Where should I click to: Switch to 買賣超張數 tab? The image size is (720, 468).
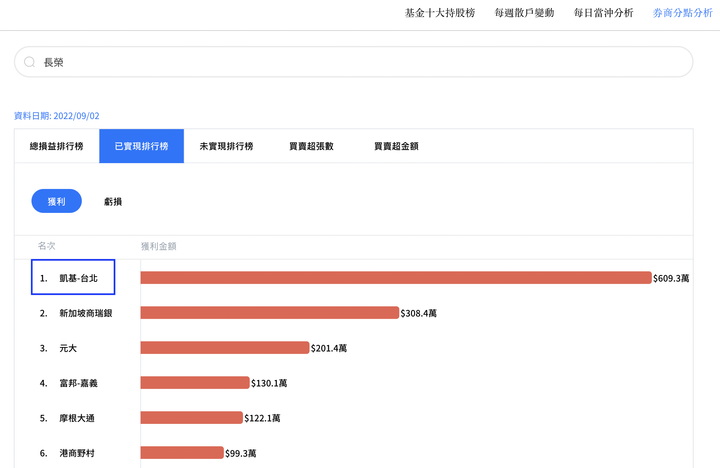point(311,146)
